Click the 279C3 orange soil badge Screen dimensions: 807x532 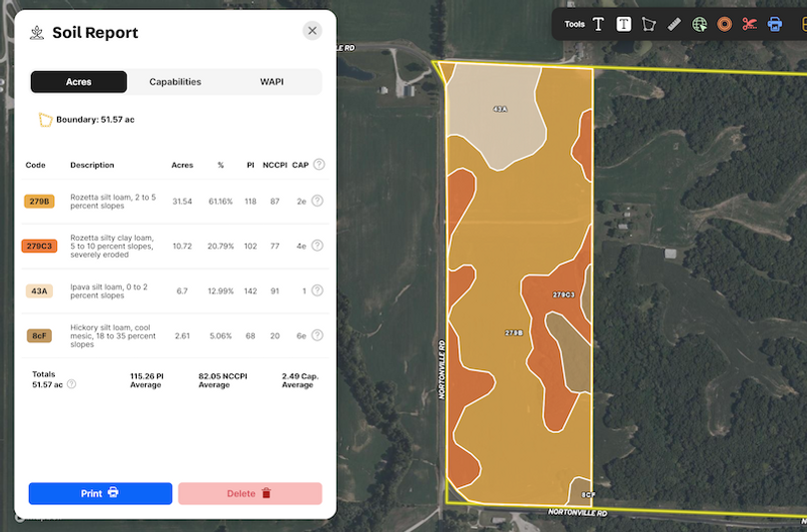pyautogui.click(x=41, y=246)
